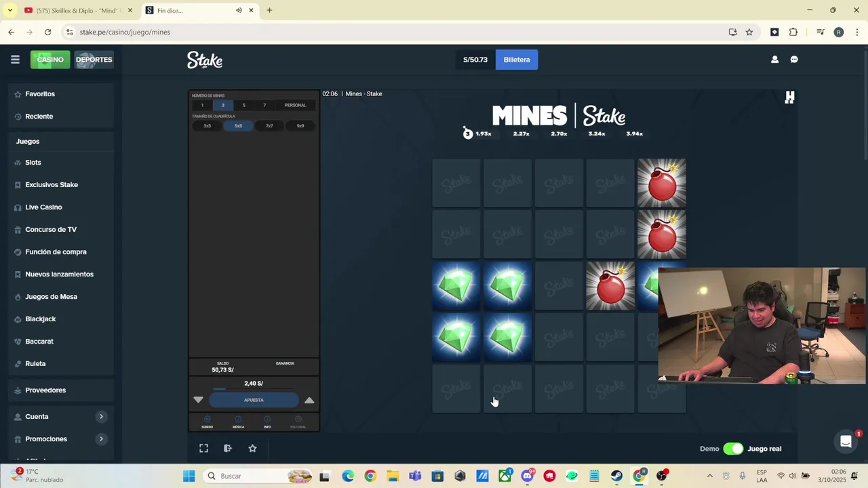Viewport: 868px width, 488px height.
Task: Expand Promociones sidebar section
Action: point(101,439)
